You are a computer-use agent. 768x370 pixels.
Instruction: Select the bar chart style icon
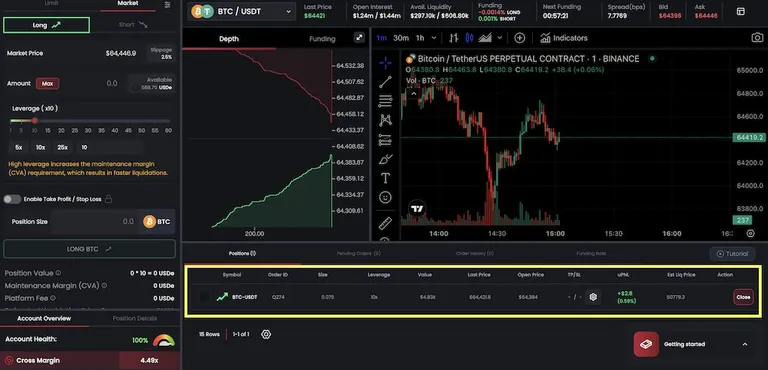click(454, 38)
